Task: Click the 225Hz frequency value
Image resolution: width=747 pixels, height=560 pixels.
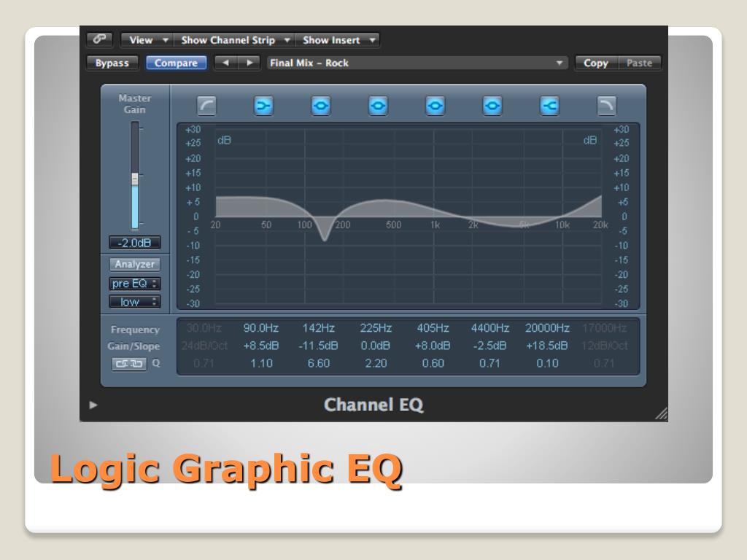Action: [x=376, y=328]
